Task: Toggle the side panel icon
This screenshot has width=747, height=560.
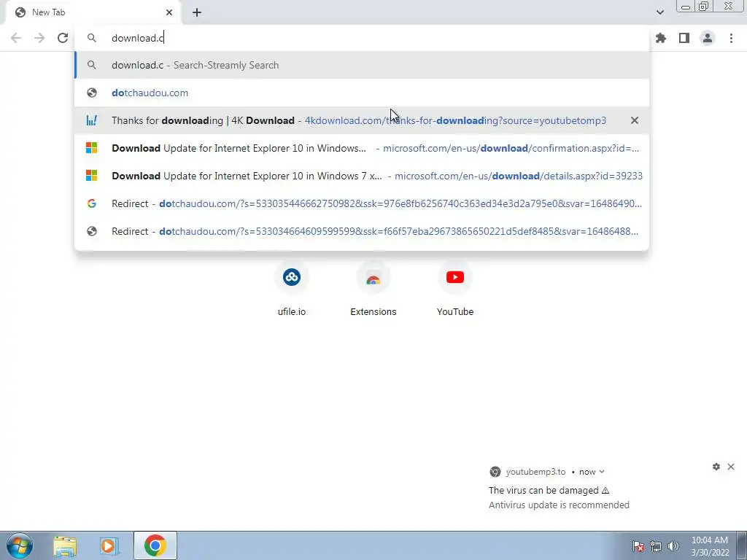Action: (x=684, y=38)
